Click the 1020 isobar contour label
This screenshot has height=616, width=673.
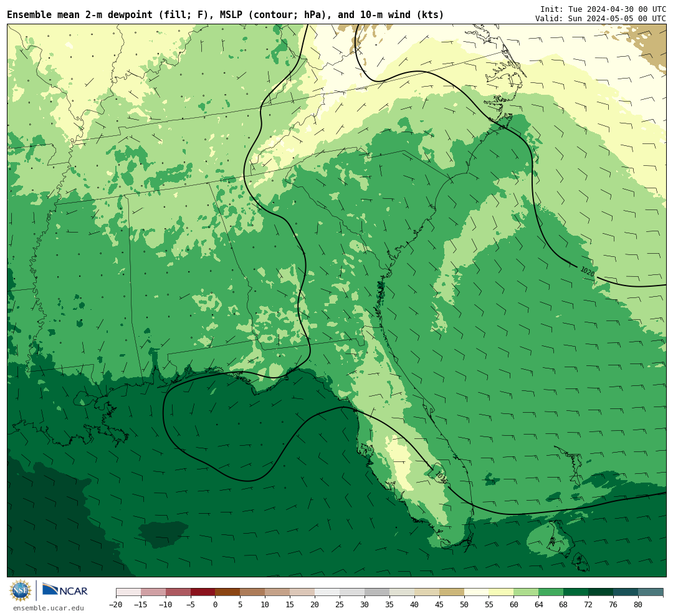(x=588, y=271)
